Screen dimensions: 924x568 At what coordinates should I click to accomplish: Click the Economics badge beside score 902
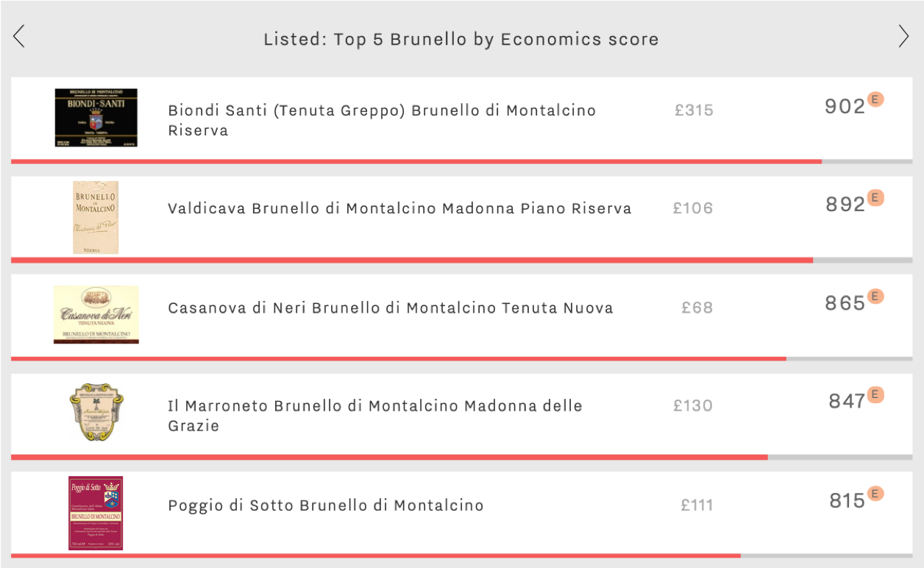(x=875, y=99)
